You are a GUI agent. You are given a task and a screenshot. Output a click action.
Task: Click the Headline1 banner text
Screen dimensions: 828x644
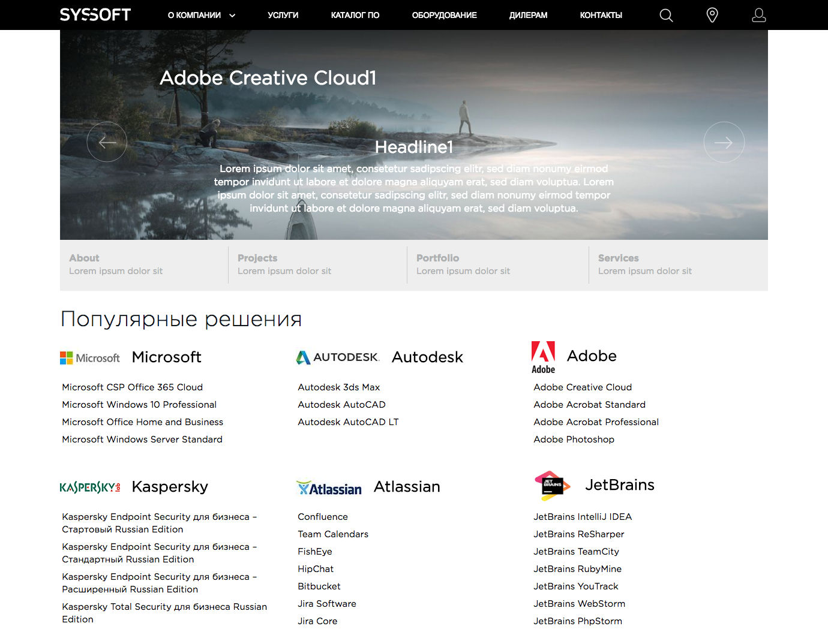[x=414, y=147]
